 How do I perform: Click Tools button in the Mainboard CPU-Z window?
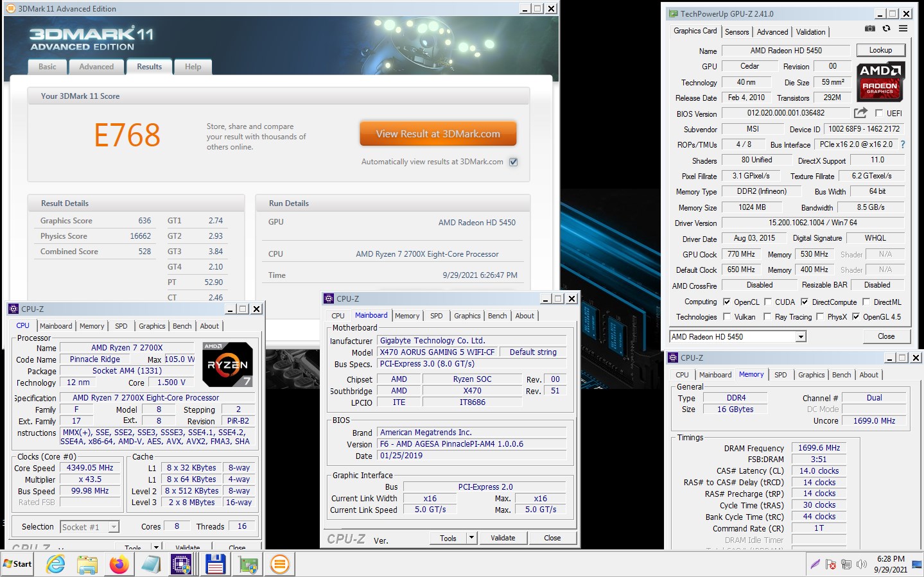click(448, 538)
